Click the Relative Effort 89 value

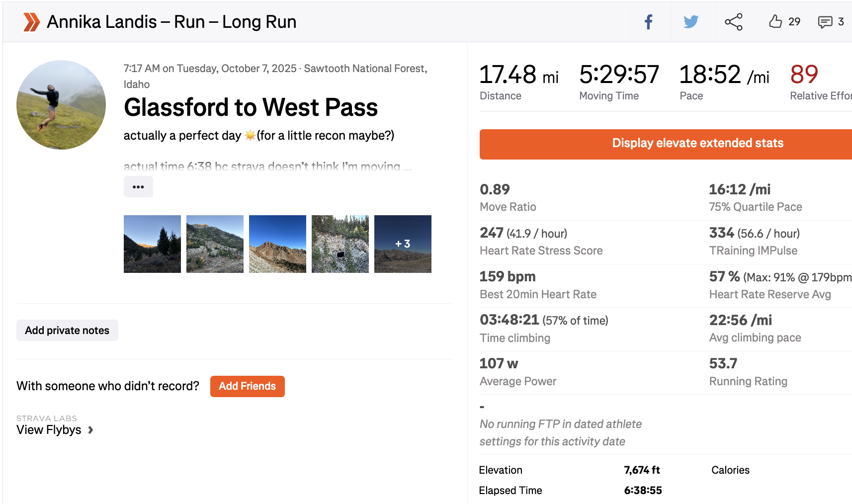(x=804, y=75)
